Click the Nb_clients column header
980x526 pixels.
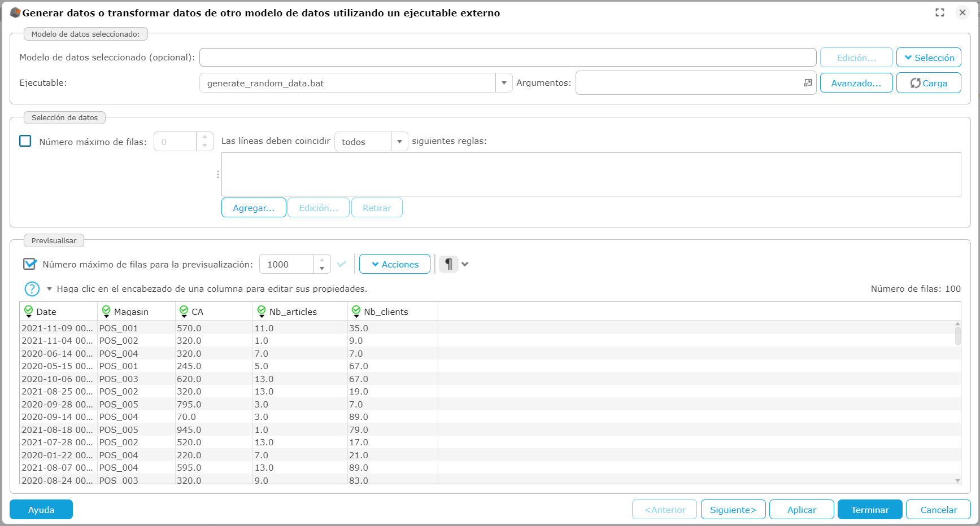(x=393, y=312)
